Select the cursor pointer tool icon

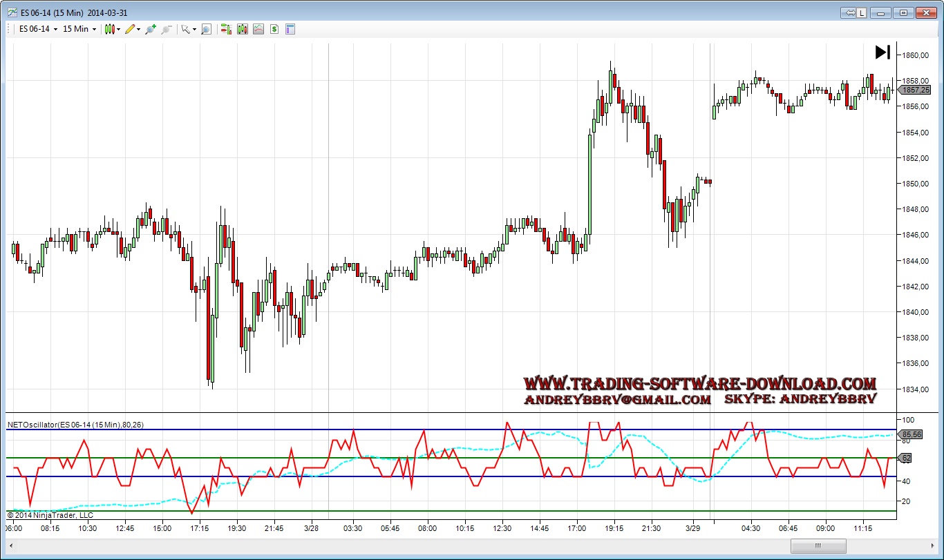coord(185,29)
